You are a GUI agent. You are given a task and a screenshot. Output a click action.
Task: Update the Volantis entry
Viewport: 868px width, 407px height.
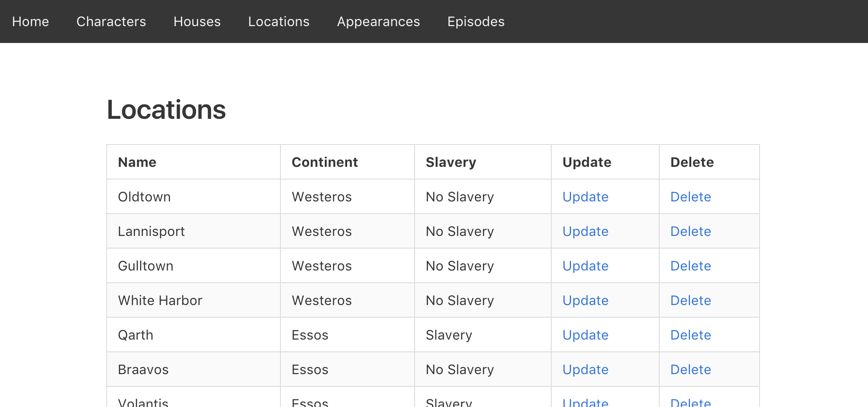point(585,402)
